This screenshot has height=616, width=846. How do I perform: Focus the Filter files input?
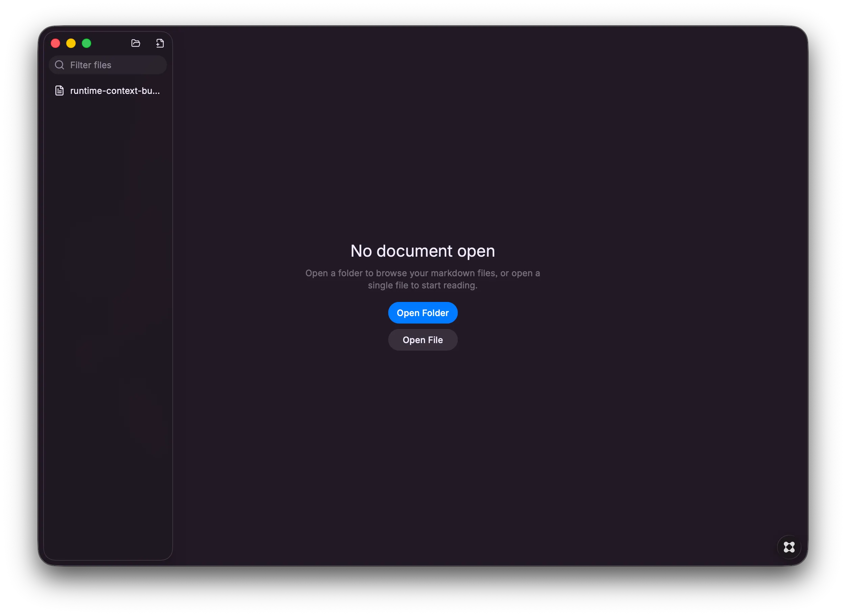(108, 65)
